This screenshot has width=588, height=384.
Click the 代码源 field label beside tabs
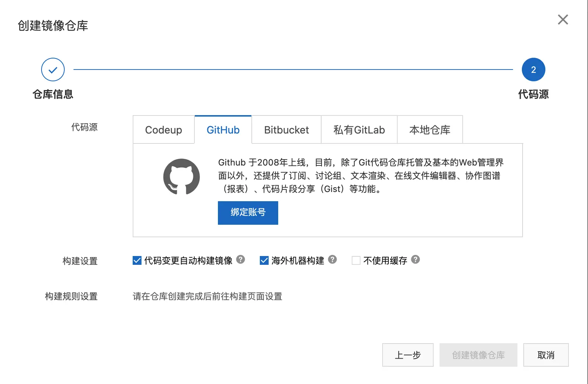(85, 127)
